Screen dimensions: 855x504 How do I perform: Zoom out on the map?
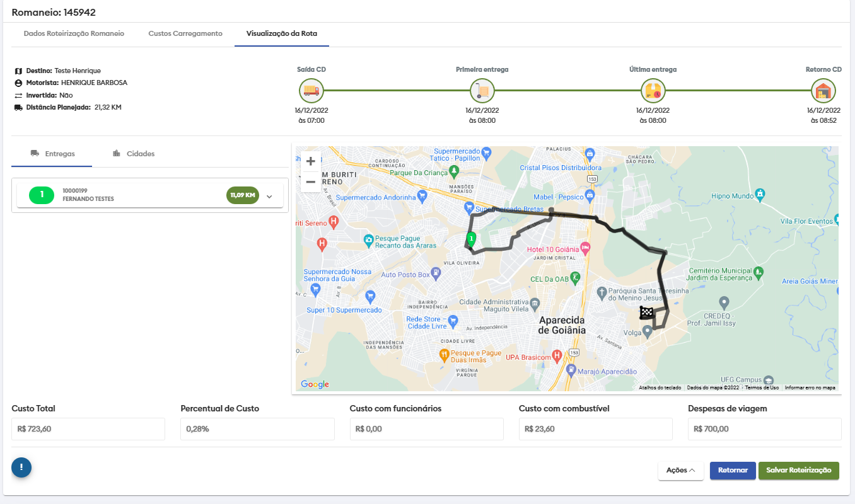(x=310, y=183)
